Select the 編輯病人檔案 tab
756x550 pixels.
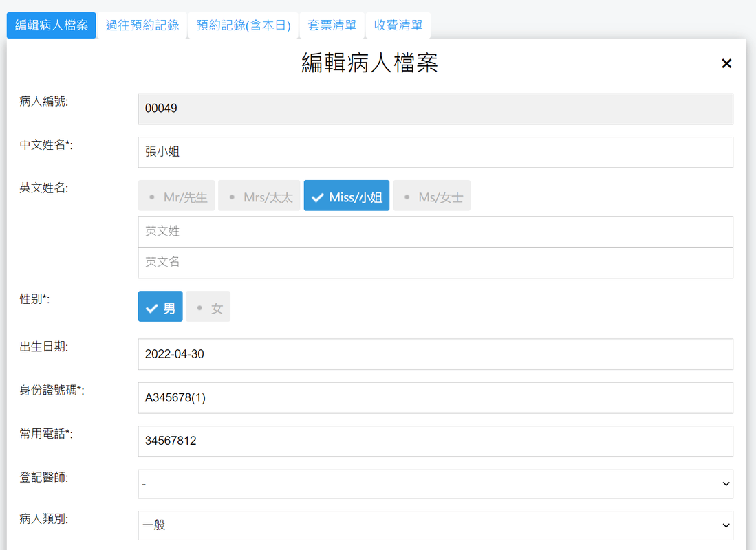pos(52,25)
